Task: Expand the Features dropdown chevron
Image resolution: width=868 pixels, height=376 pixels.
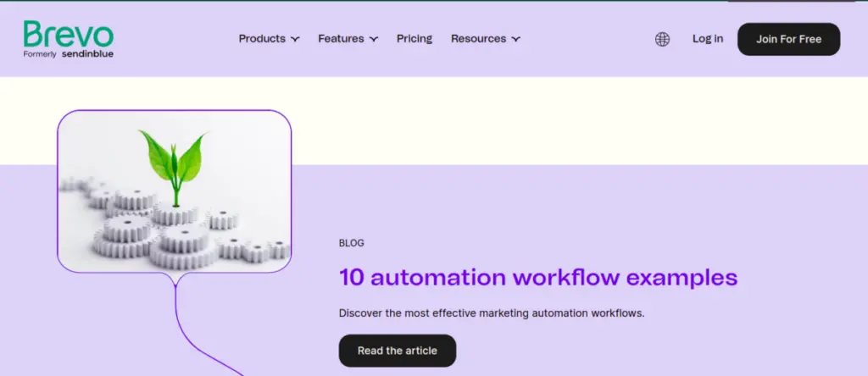Action: pos(374,39)
